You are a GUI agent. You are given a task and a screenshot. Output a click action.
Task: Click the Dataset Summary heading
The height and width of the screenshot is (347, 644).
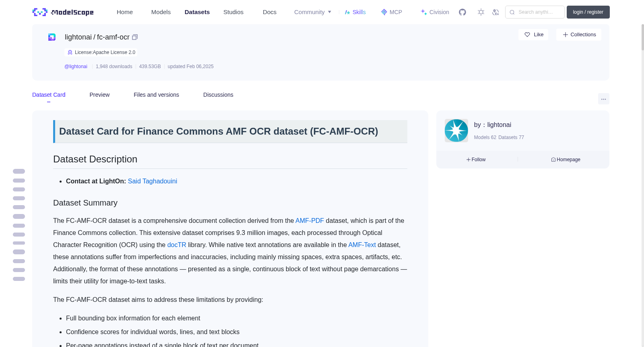click(x=85, y=203)
